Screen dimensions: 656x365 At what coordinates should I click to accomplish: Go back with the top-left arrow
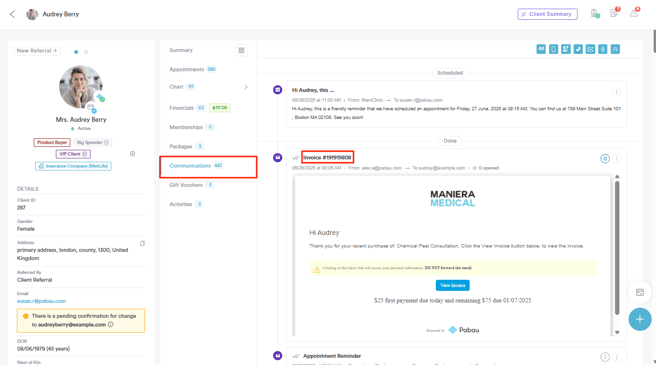12,14
